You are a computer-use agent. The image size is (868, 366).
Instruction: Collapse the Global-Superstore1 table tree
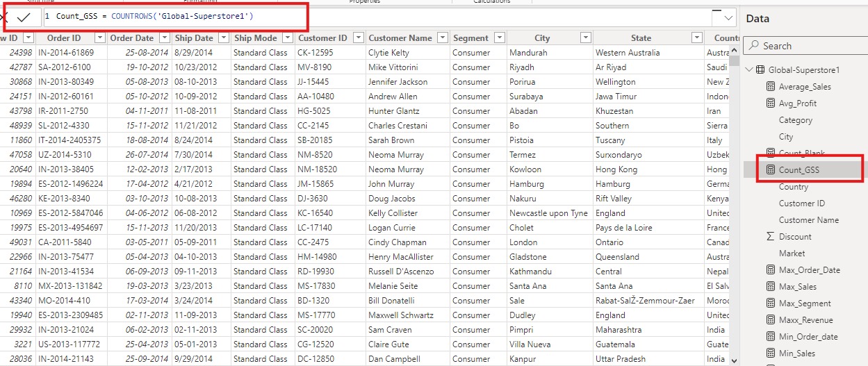(x=749, y=69)
